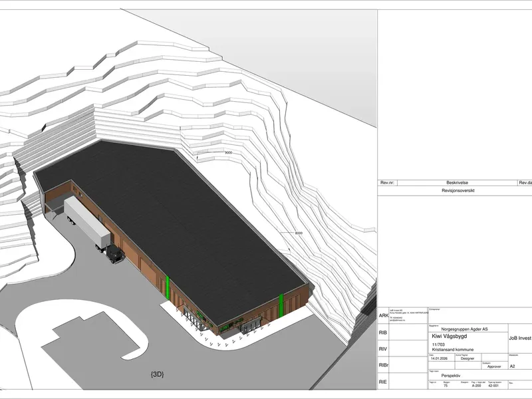Click the property number "11/703"
The width and height of the screenshot is (532, 399).
438,344
